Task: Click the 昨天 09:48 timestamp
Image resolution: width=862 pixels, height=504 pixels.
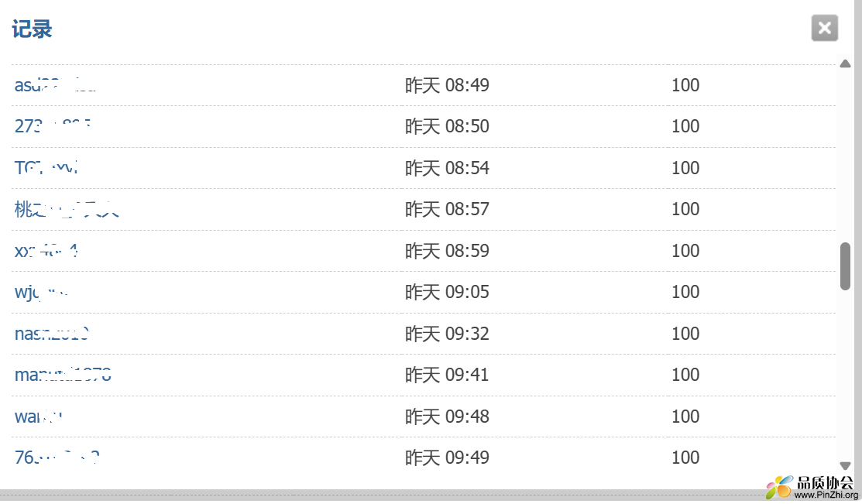Action: point(447,417)
